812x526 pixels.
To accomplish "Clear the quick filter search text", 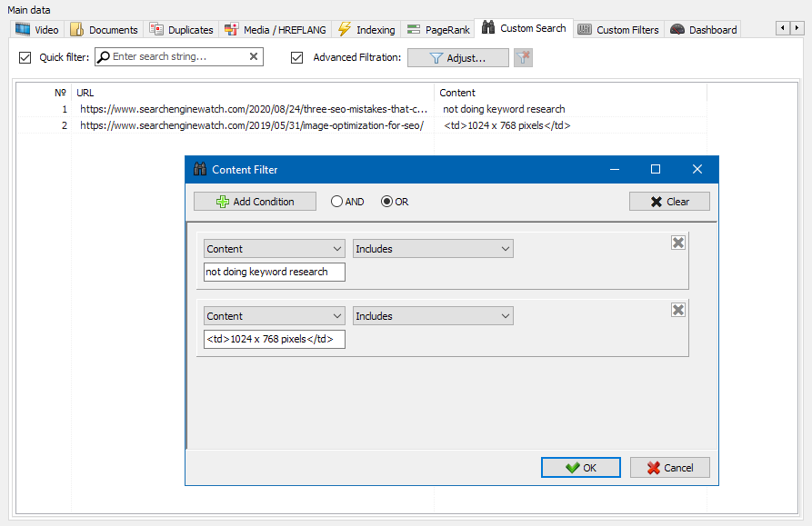I will click(254, 57).
